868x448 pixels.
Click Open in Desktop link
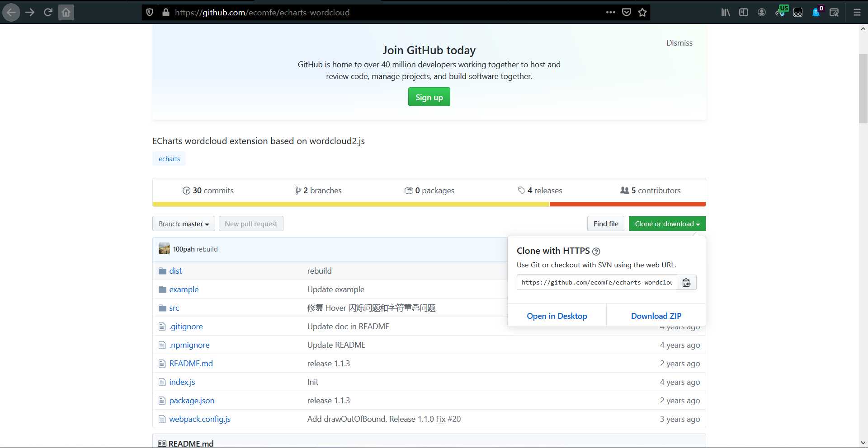557,316
